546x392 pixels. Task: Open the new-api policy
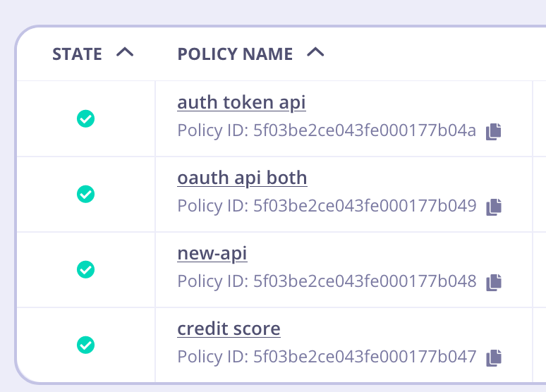[x=212, y=254]
